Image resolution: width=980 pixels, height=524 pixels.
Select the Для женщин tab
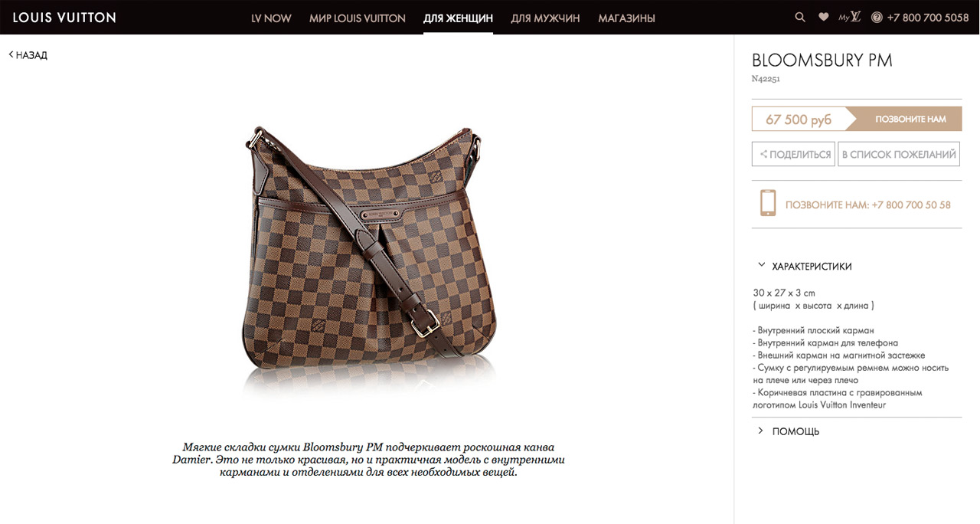458,18
